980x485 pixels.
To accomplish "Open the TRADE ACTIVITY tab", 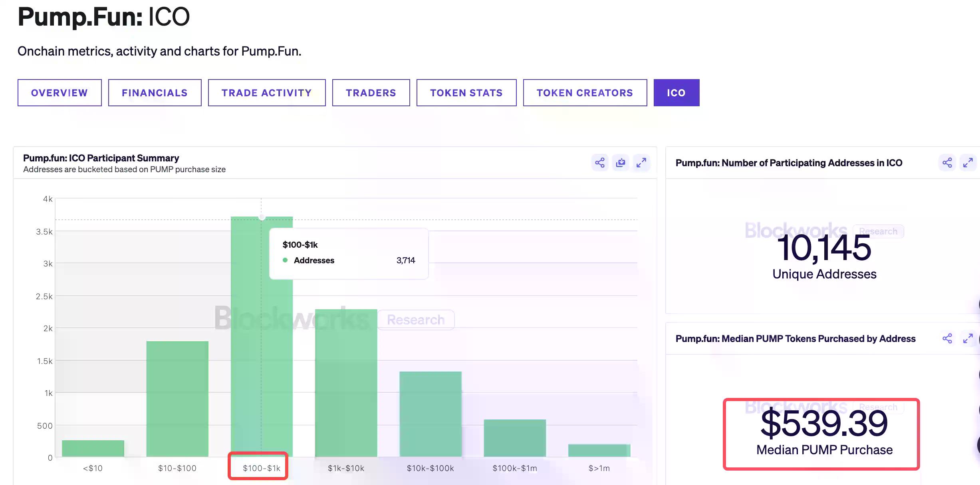I will pos(266,92).
